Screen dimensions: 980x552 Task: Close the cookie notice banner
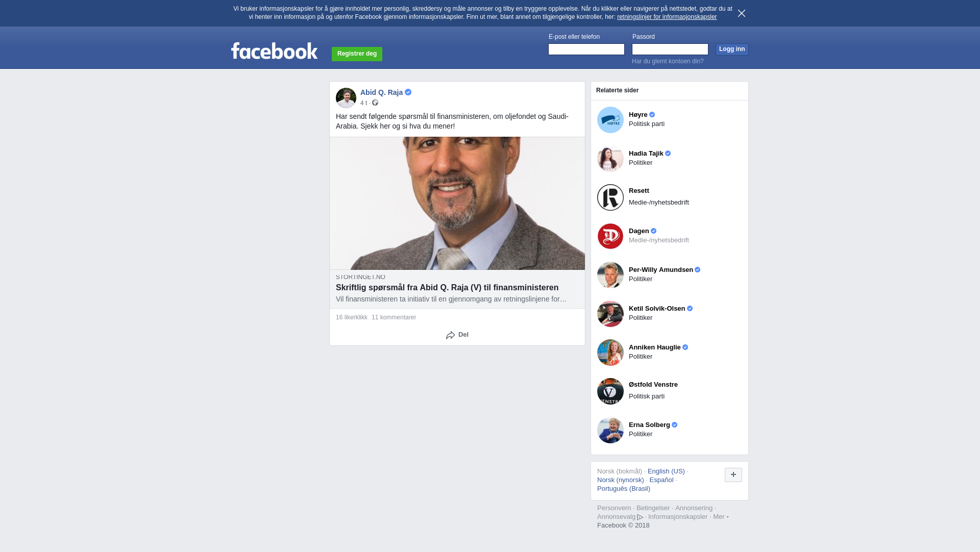click(x=741, y=13)
